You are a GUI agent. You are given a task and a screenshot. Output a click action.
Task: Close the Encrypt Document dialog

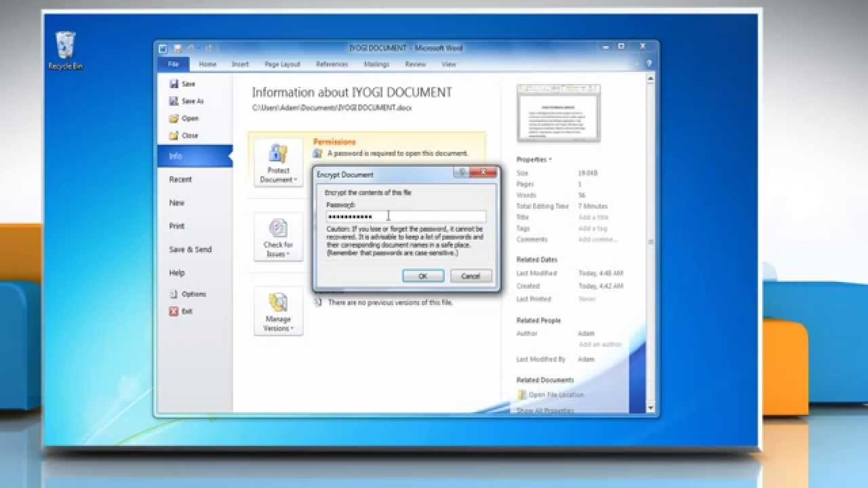coord(484,173)
